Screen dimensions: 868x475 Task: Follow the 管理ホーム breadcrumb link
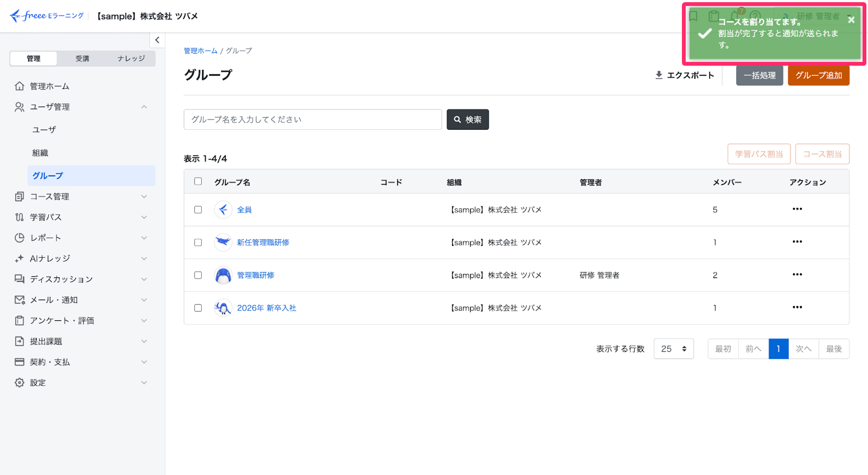tap(201, 51)
